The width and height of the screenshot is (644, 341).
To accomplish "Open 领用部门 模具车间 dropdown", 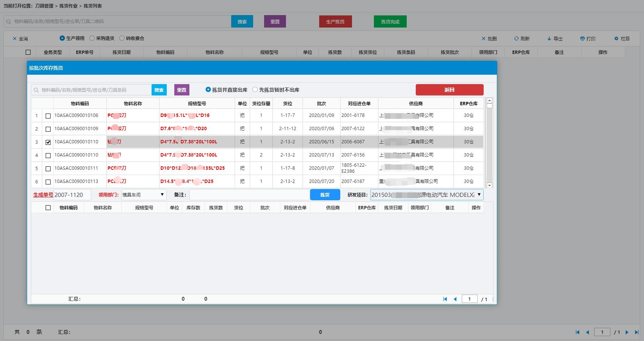I will click(144, 195).
